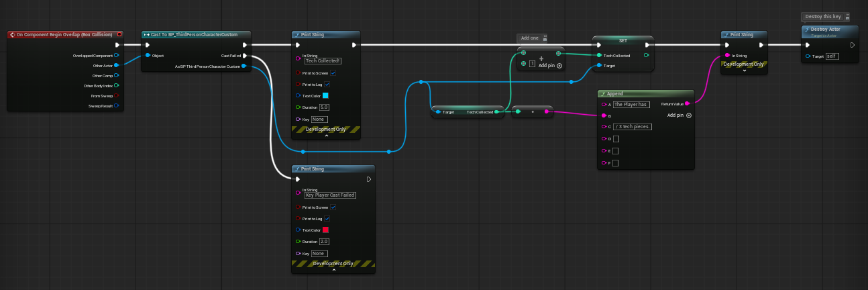
Task: Toggle Print to Log on Tech Collected print node
Action: coord(327,85)
